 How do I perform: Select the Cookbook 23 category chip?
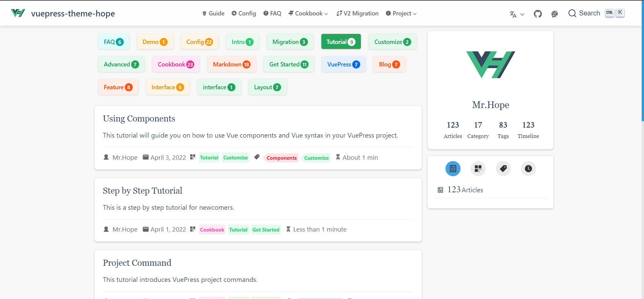[x=176, y=64]
